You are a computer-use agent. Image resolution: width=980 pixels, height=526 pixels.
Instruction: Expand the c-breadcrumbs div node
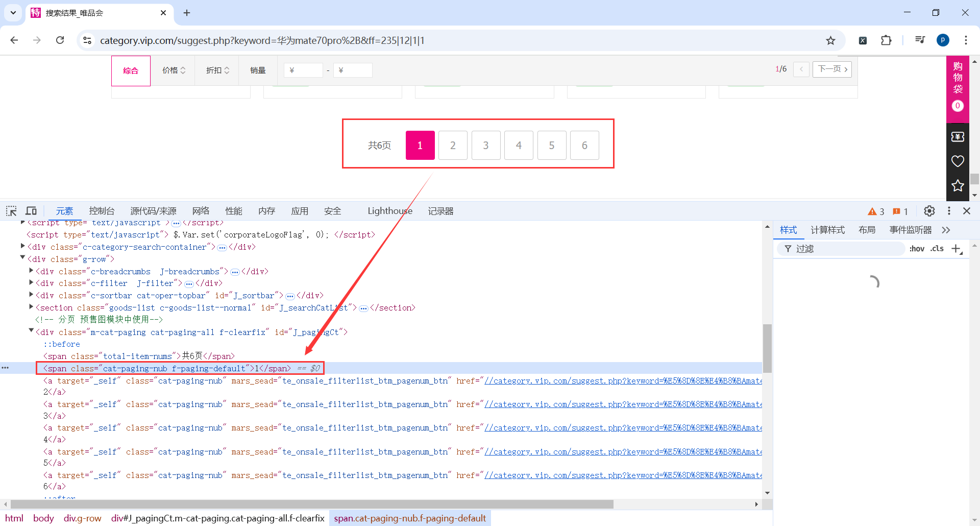31,271
